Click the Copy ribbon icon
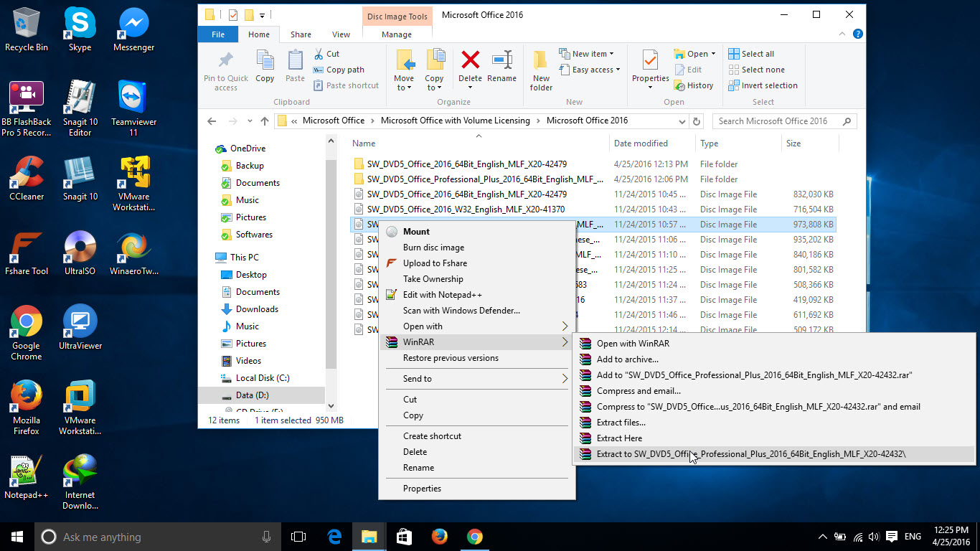The height and width of the screenshot is (551, 980). pos(265,60)
